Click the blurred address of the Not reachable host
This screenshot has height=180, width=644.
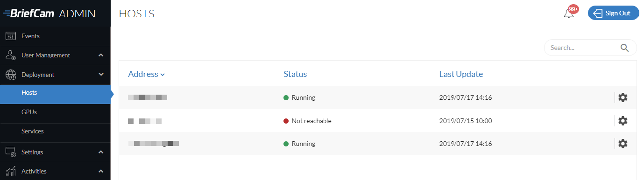coord(145,121)
